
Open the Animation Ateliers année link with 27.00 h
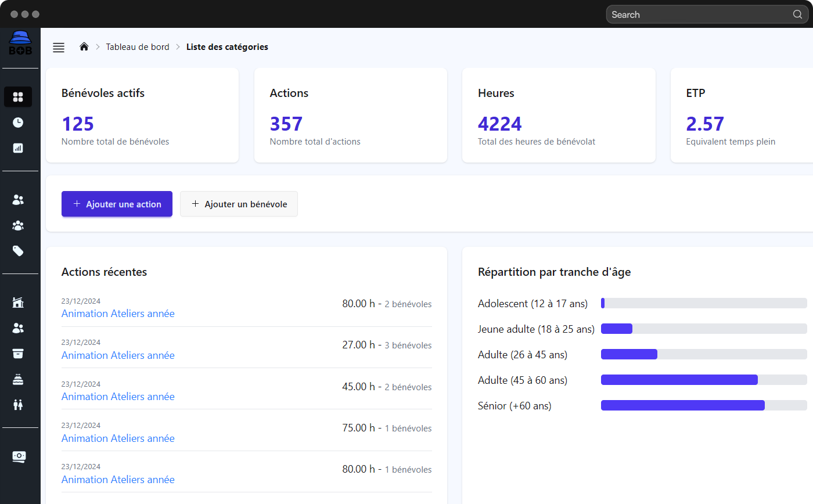(x=118, y=355)
